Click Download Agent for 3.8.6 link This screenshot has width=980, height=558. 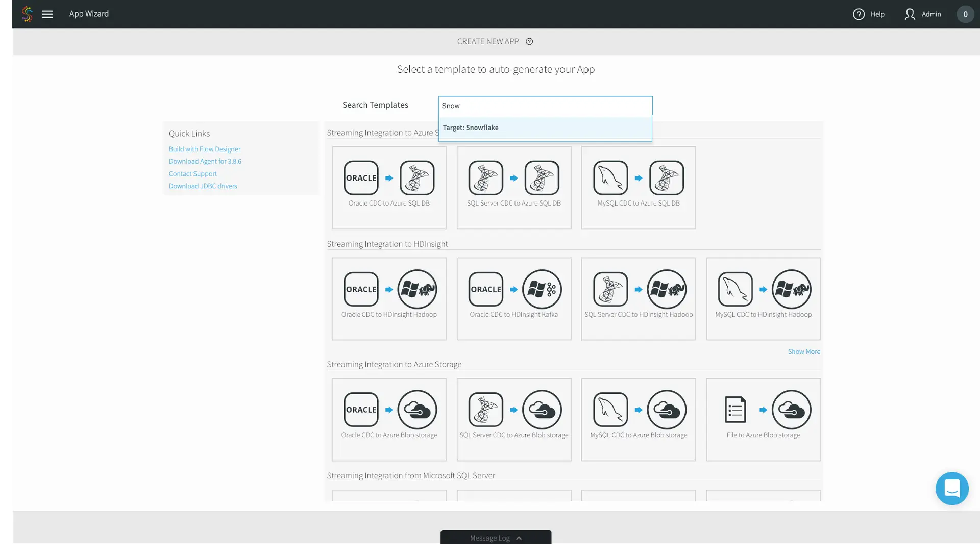(x=205, y=161)
